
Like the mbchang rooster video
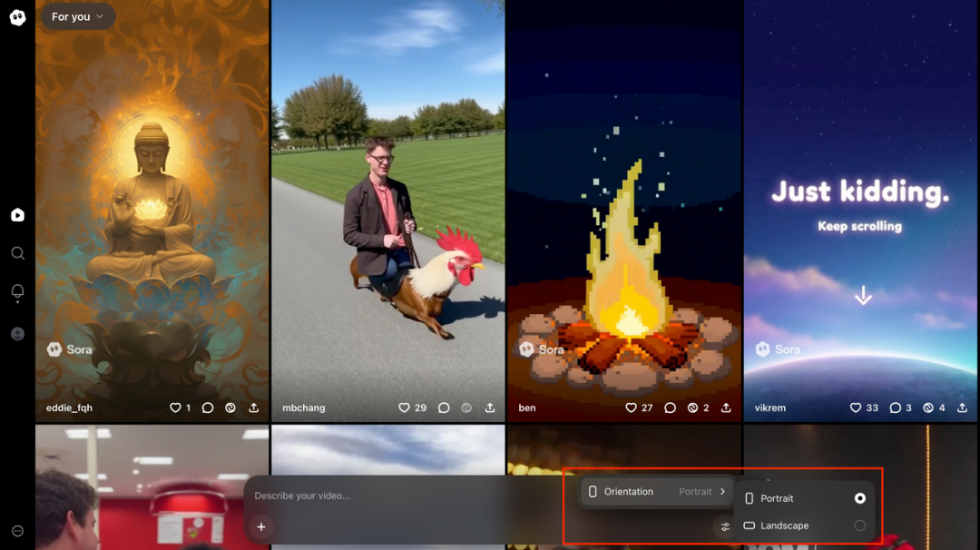(x=405, y=408)
